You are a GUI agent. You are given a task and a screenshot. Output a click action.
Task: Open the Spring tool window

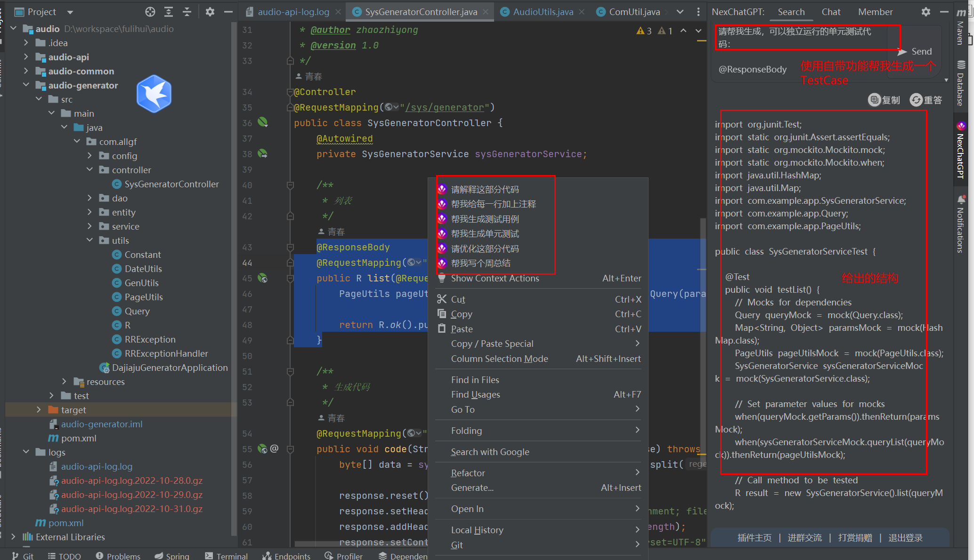click(172, 555)
